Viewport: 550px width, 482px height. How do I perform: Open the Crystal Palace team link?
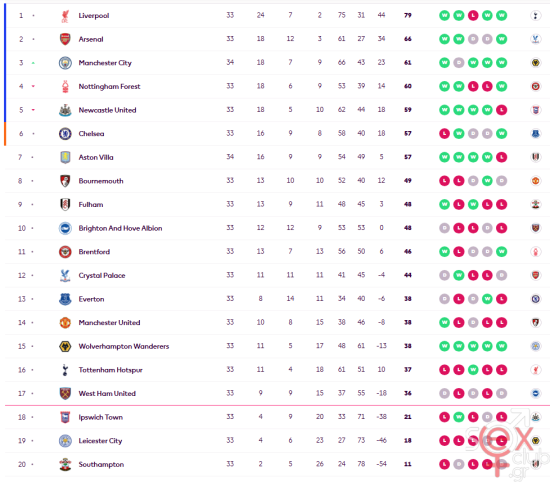[x=102, y=275]
